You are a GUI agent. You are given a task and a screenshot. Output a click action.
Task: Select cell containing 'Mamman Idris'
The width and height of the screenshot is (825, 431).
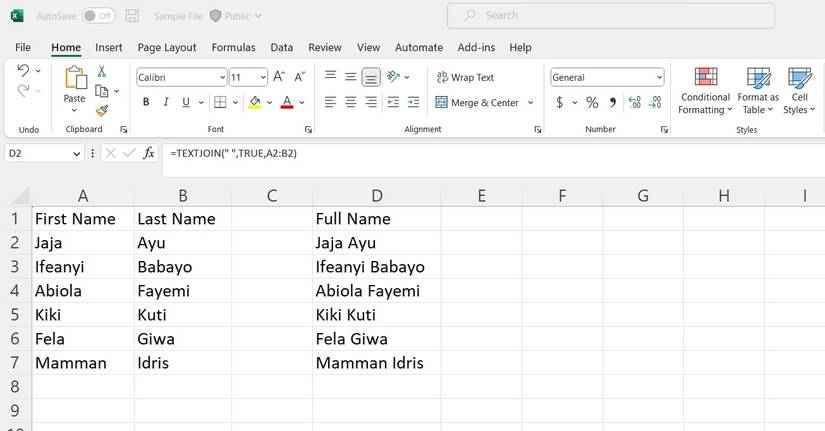[x=377, y=363]
